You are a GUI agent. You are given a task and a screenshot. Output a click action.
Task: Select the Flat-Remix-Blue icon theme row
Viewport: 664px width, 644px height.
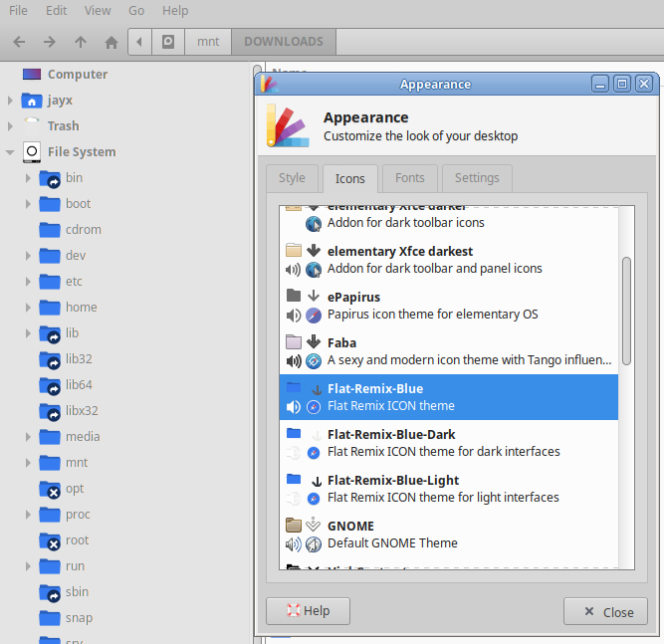[x=449, y=397]
